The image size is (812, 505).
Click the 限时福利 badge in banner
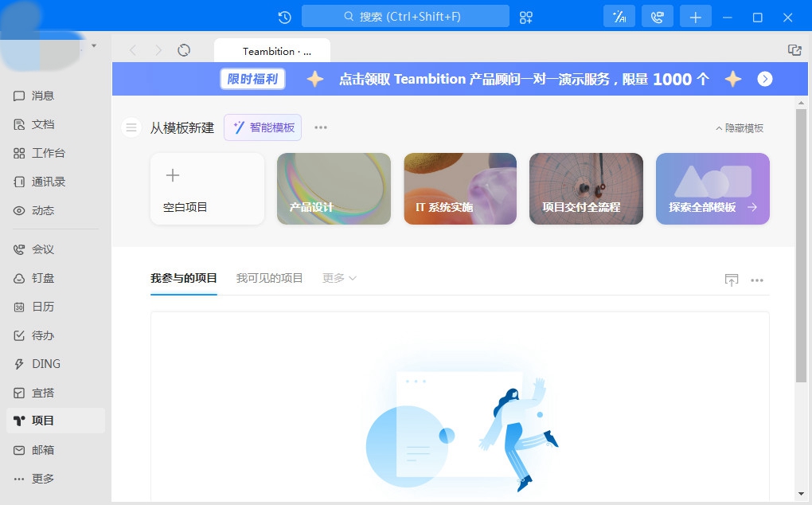click(x=252, y=79)
